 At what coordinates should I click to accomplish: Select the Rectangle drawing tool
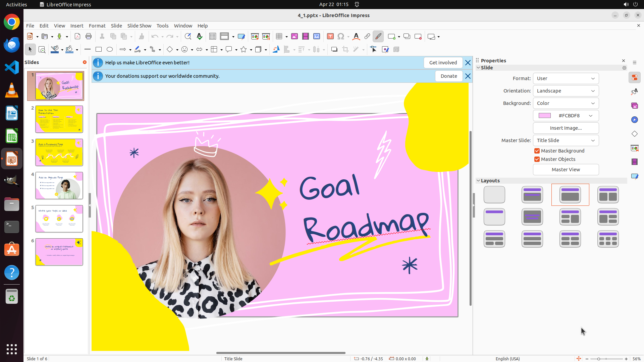[x=99, y=50]
